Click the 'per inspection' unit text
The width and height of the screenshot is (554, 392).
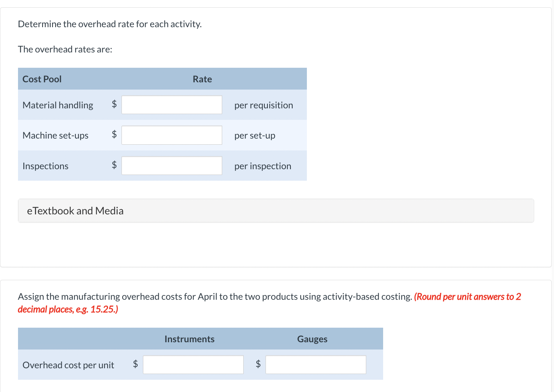tap(263, 166)
